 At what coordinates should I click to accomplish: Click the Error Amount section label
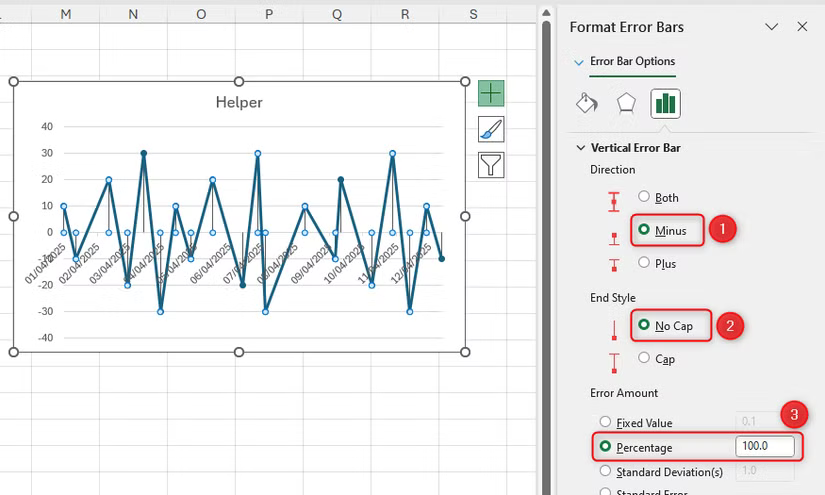[623, 393]
